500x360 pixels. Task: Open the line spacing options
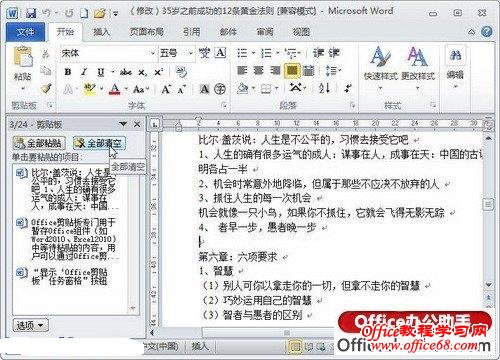tap(333, 70)
